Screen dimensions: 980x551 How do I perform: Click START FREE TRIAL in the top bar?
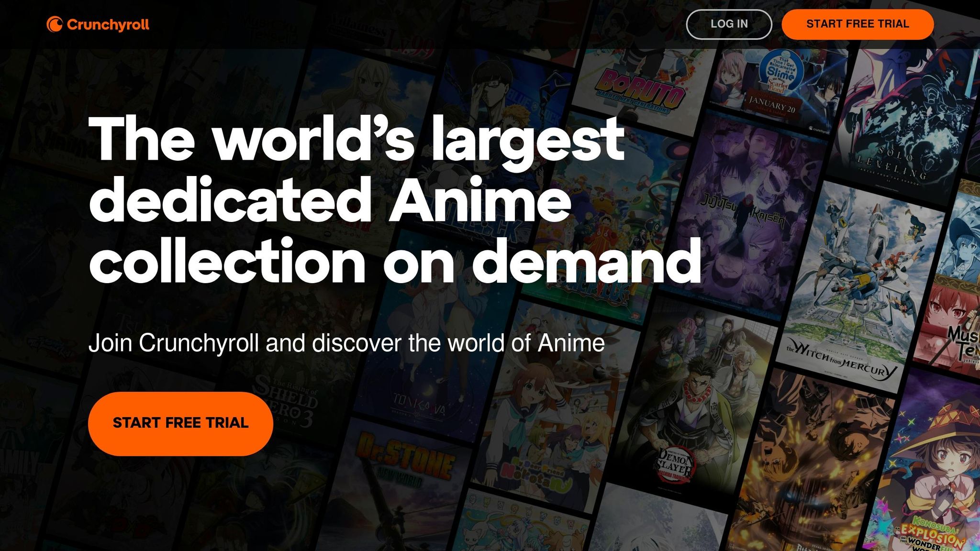(857, 24)
